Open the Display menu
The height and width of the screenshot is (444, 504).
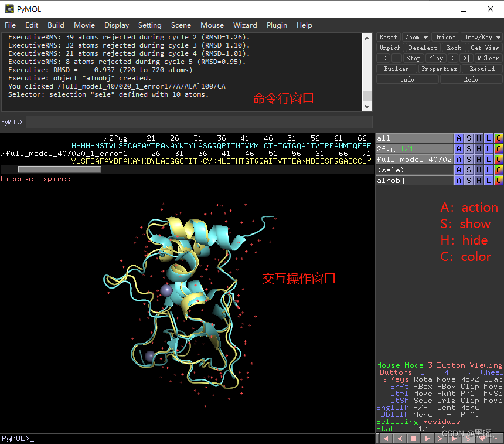coord(117,25)
